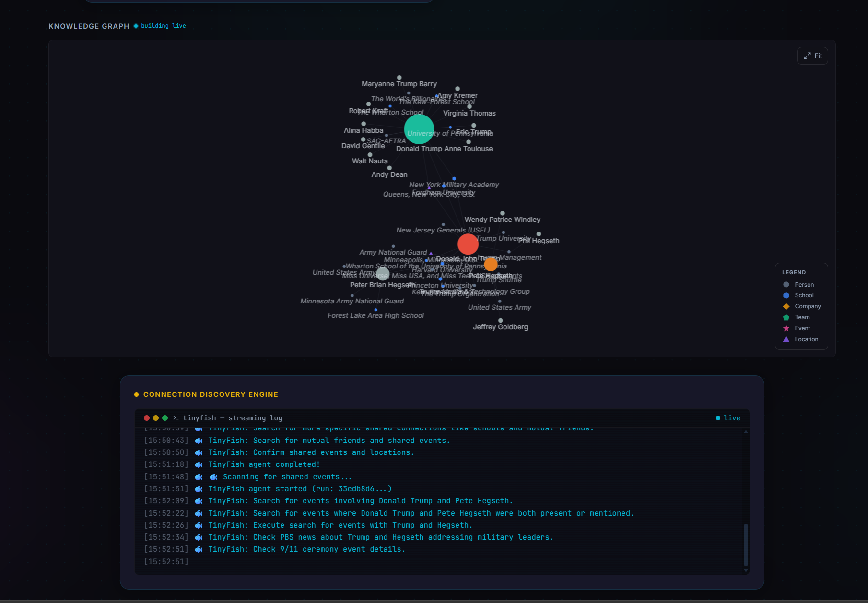Click the terminal prompt icon beside tinyfish
Viewport: 868px width, 603px height.
tap(176, 418)
